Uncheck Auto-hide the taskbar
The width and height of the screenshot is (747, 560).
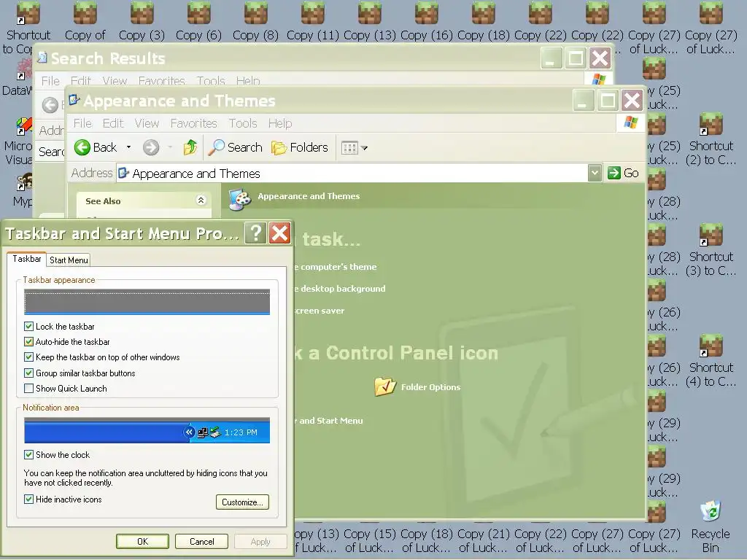coord(28,341)
